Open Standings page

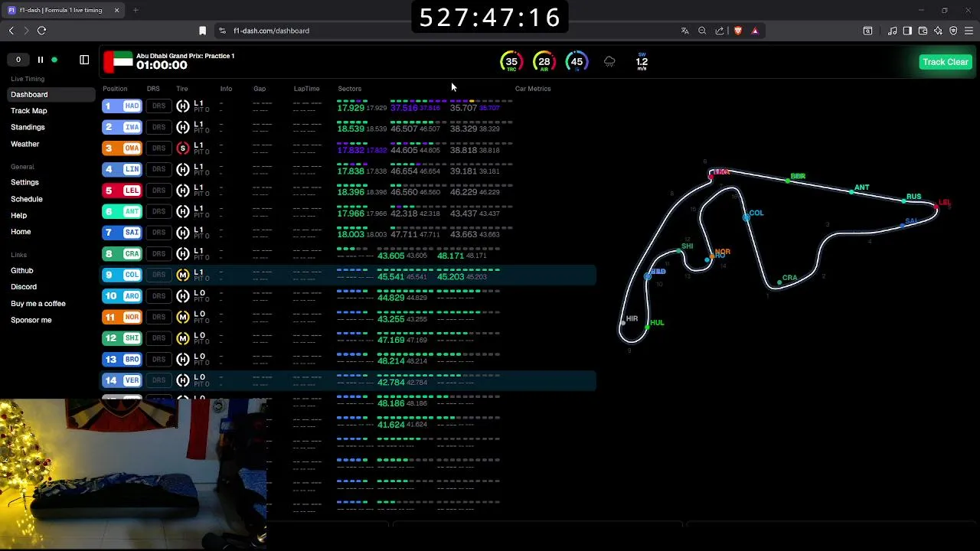click(28, 127)
